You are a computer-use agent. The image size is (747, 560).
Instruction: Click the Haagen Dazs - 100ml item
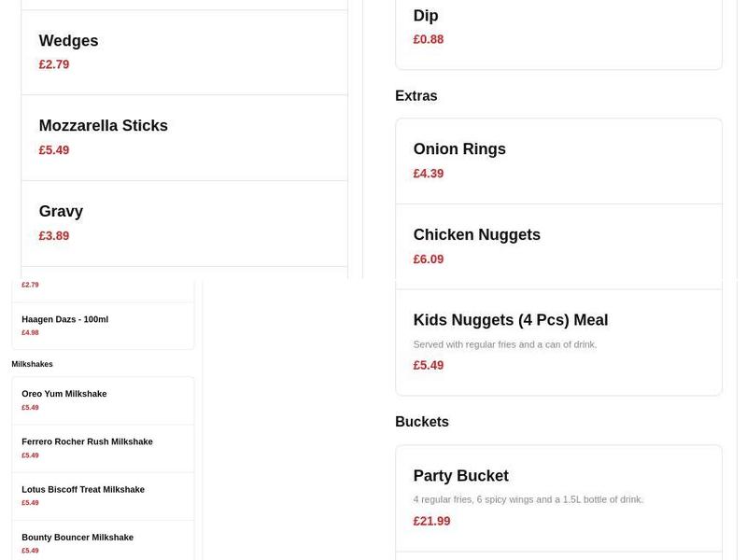coord(64,318)
